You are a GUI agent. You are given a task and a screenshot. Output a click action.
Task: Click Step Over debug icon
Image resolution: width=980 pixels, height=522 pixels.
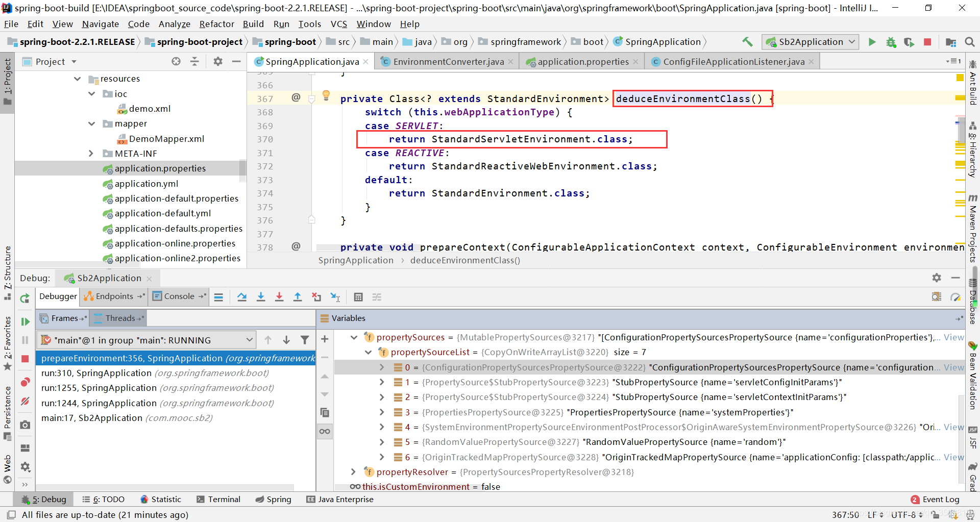pos(242,297)
